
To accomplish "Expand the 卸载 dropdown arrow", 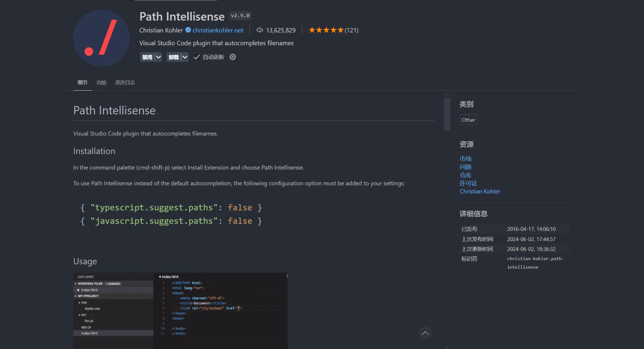I will (x=185, y=57).
